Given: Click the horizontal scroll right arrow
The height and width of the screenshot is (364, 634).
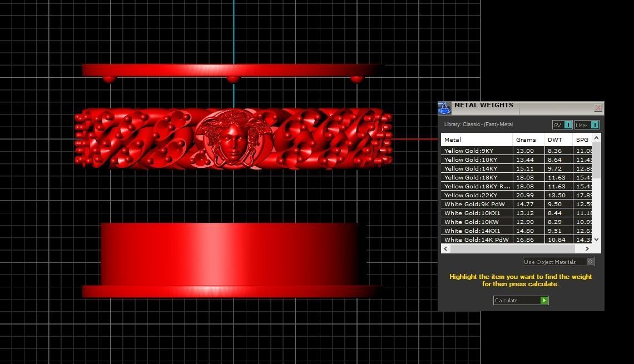Looking at the screenshot, I should click(x=587, y=249).
